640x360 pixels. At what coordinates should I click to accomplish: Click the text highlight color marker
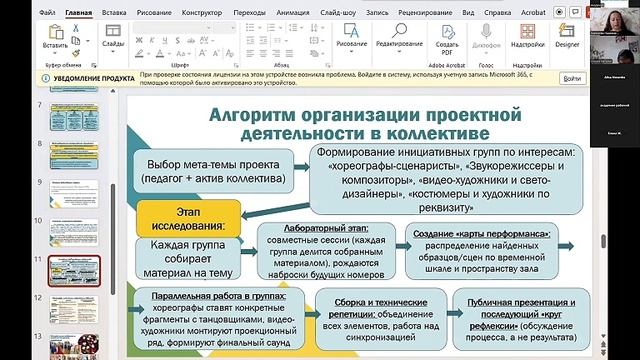tap(140, 53)
